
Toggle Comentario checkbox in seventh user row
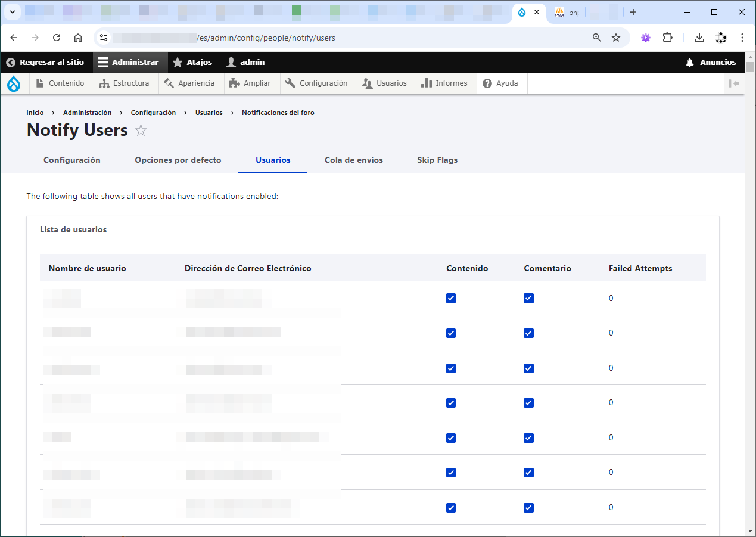pos(528,508)
